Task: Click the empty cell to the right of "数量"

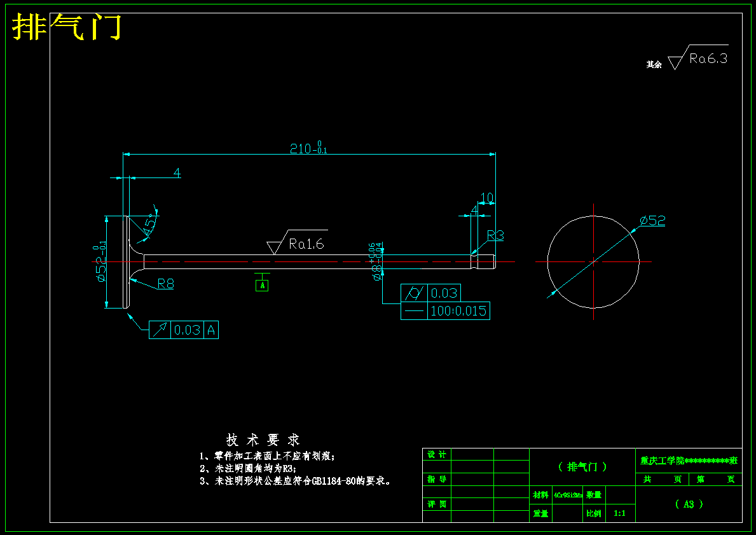Action: (x=619, y=495)
